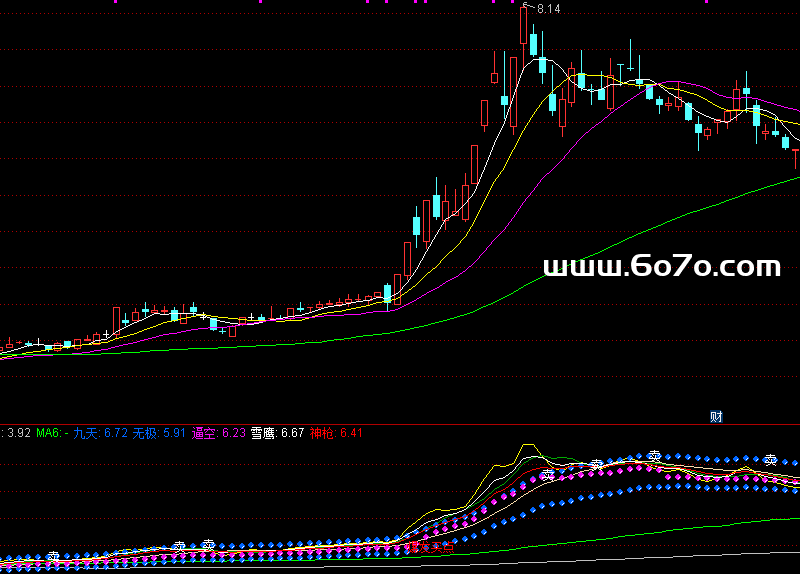Click the 财 finance marker icon
The width and height of the screenshot is (800, 574).
coord(716,416)
